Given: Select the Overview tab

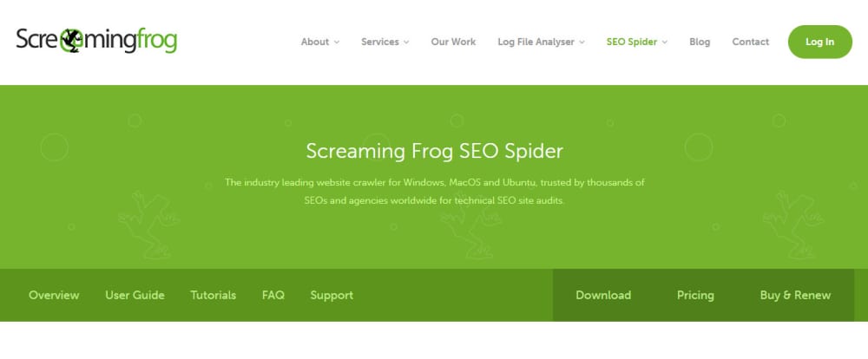Looking at the screenshot, I should click(x=54, y=296).
